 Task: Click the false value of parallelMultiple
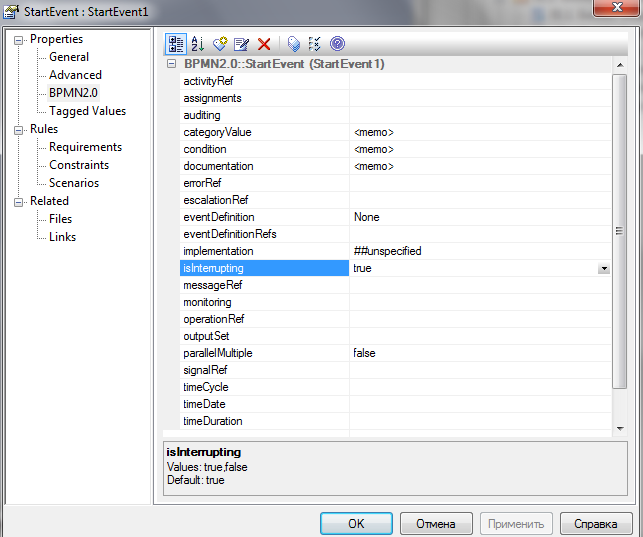click(x=364, y=353)
